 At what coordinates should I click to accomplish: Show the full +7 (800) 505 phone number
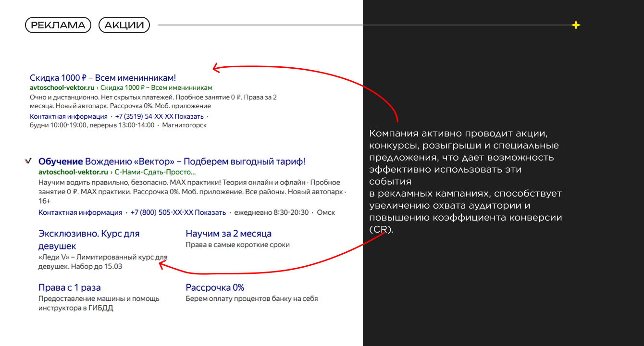point(178,212)
